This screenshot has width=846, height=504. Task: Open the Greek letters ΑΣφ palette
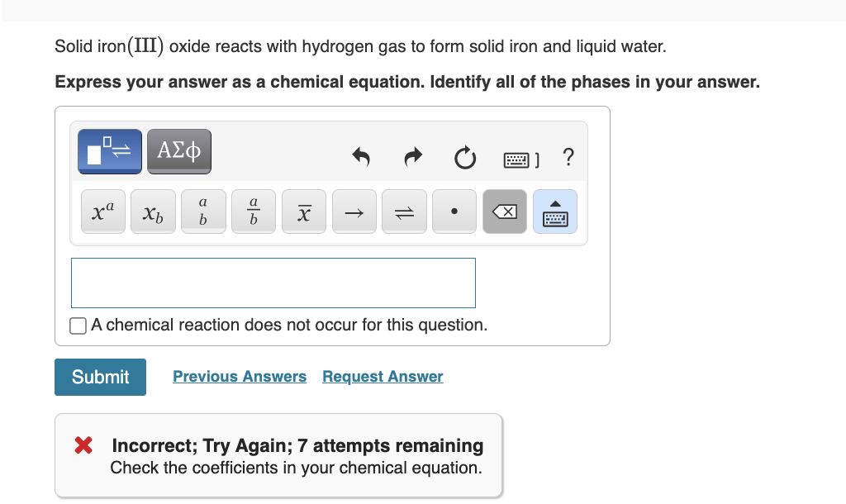click(x=178, y=151)
